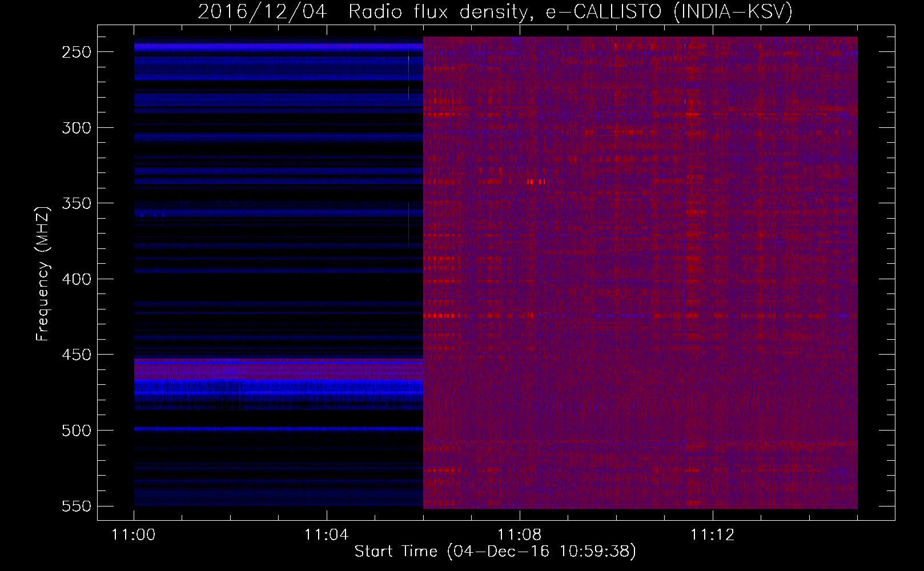924x571 pixels.
Task: Select the Start Time axis label text
Action: click(x=495, y=552)
